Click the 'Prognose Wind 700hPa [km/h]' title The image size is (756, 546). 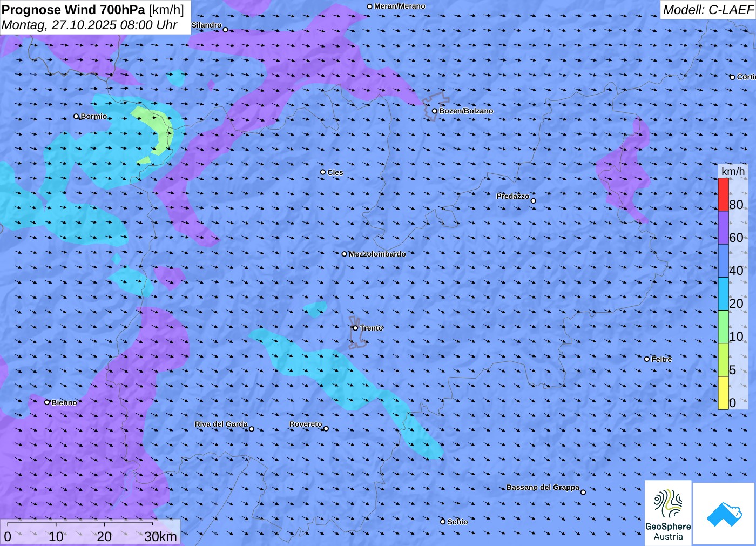coord(93,10)
